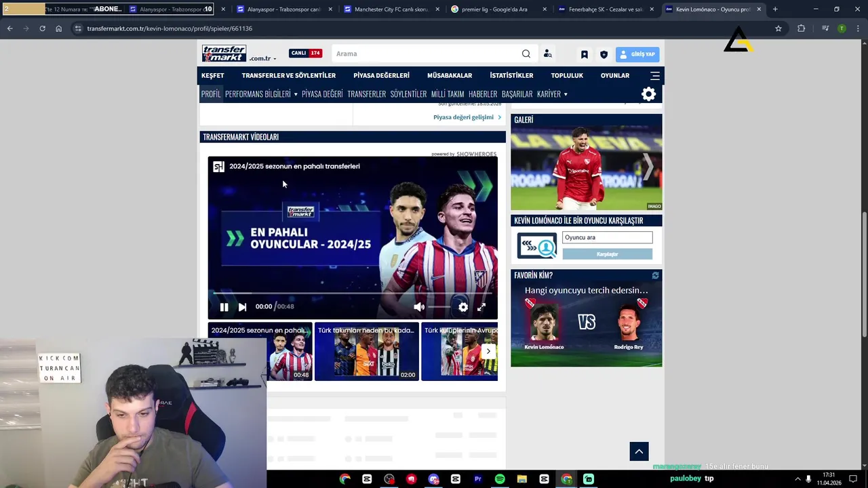Click the Canlı 174 live button
868x488 pixels.
coord(306,54)
